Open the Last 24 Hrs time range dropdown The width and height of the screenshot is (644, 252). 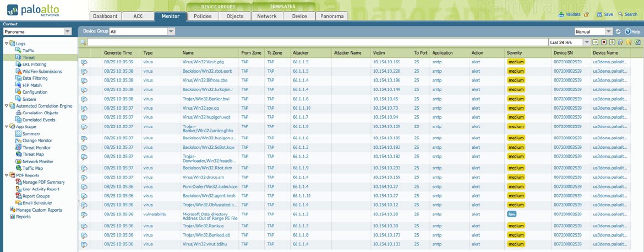tap(587, 42)
